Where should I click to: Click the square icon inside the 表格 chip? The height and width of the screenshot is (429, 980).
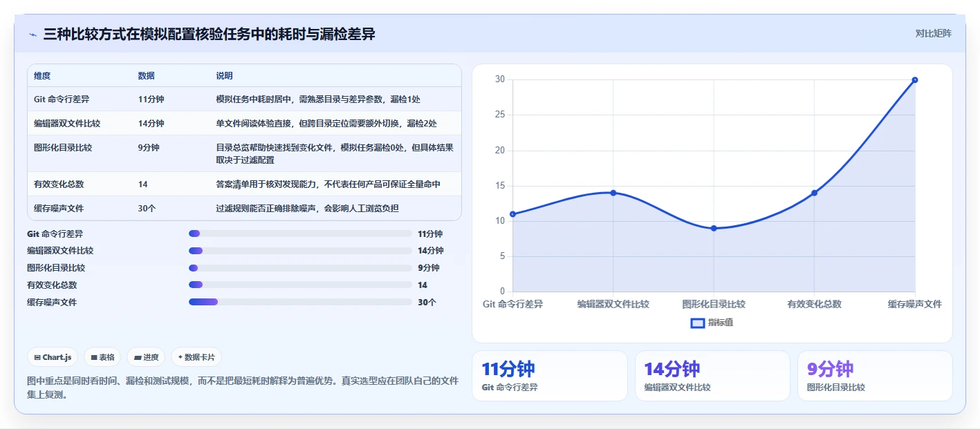pyautogui.click(x=94, y=357)
